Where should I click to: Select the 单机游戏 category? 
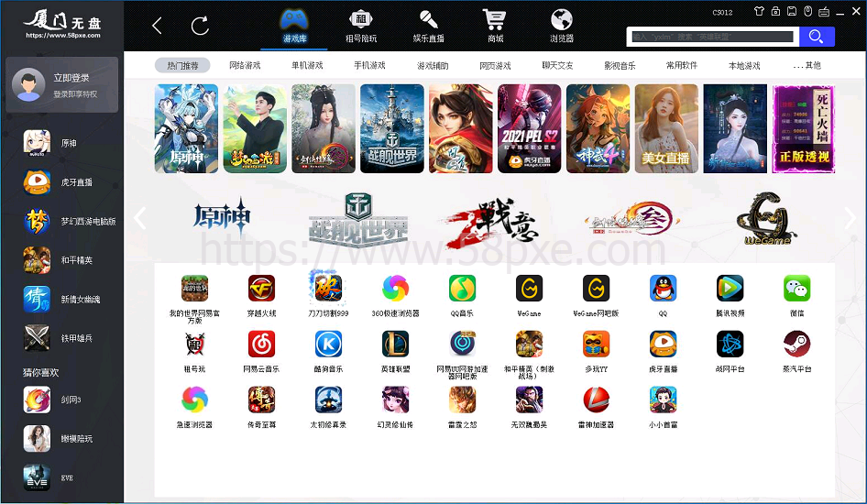(307, 66)
